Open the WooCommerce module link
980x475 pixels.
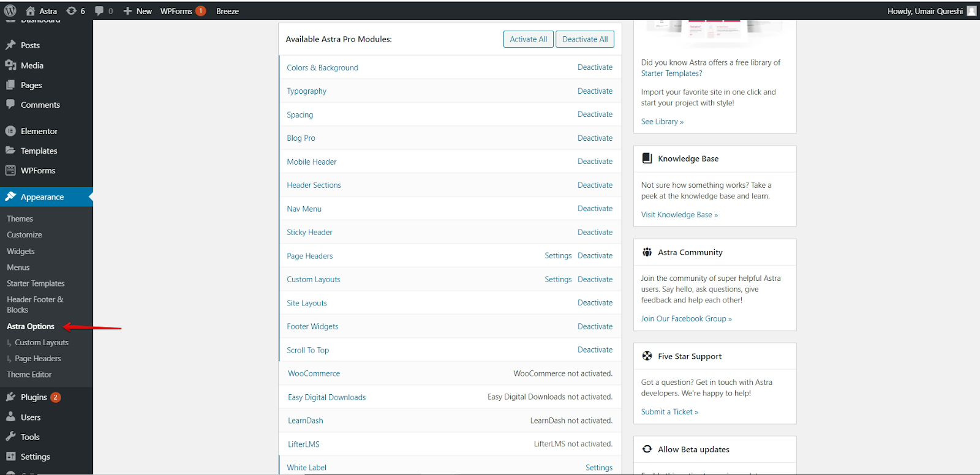pyautogui.click(x=314, y=373)
